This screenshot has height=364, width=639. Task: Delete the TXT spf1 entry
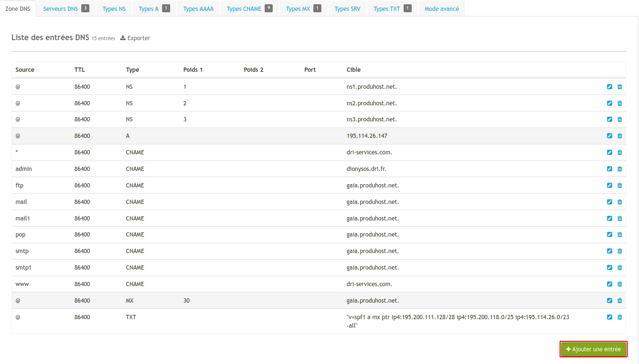coord(620,317)
